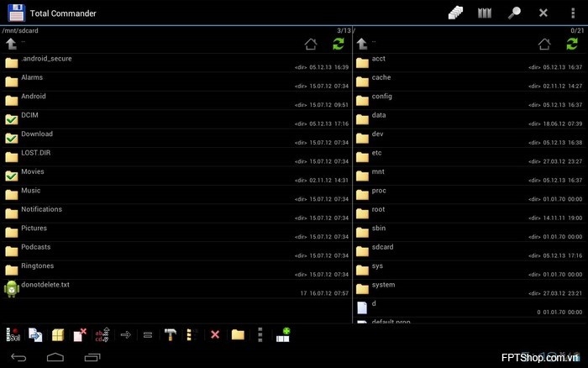
Task: Tap the Select (Sel) button in bottom toolbar
Action: [13, 334]
